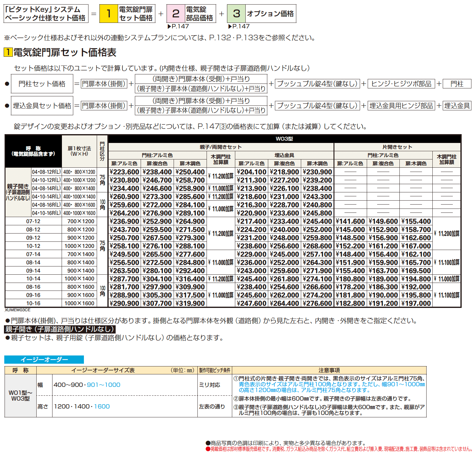
Task: Click the blue イージーオーダー banner
Action: tap(44, 359)
